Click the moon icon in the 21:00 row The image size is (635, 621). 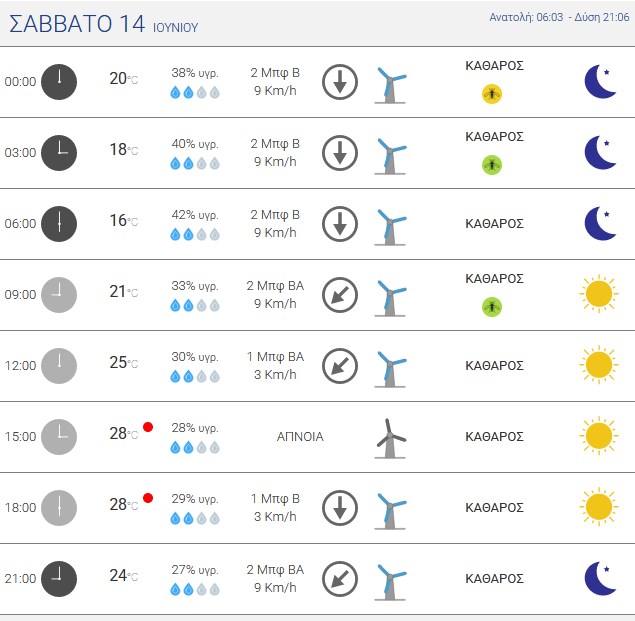[600, 578]
